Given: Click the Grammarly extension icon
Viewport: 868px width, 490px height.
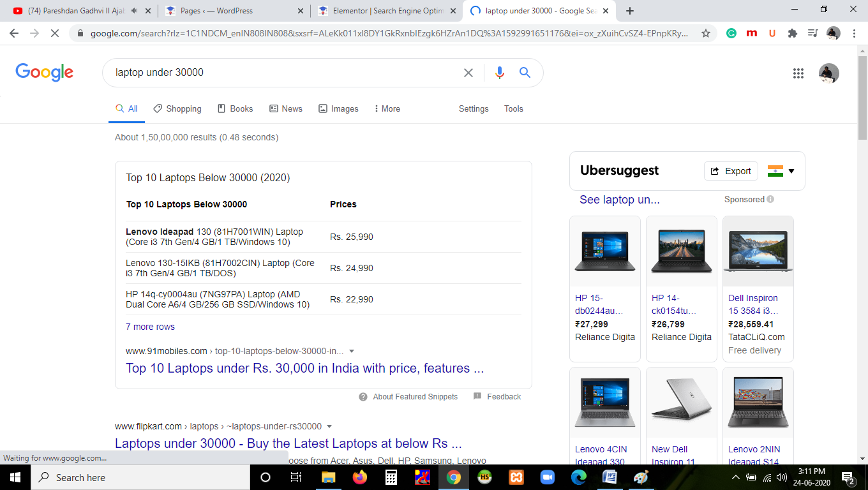Looking at the screenshot, I should coord(731,33).
